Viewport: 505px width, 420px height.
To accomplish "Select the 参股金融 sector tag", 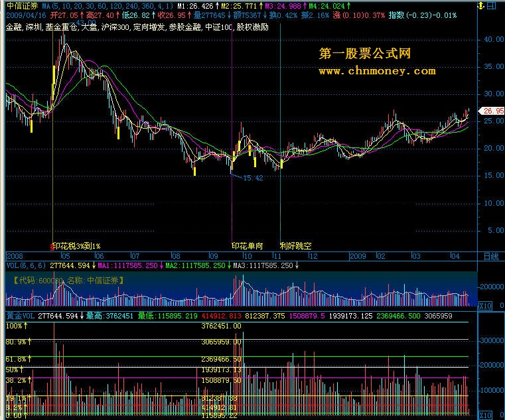I will [184, 27].
